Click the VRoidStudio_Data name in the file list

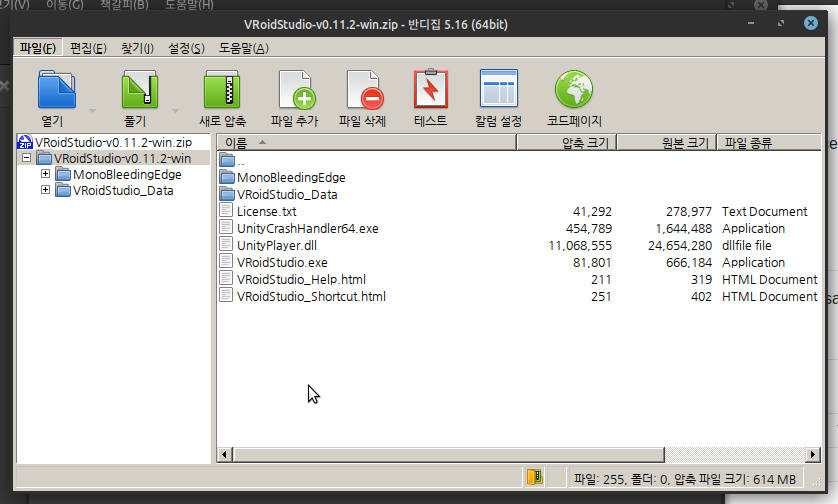(287, 195)
